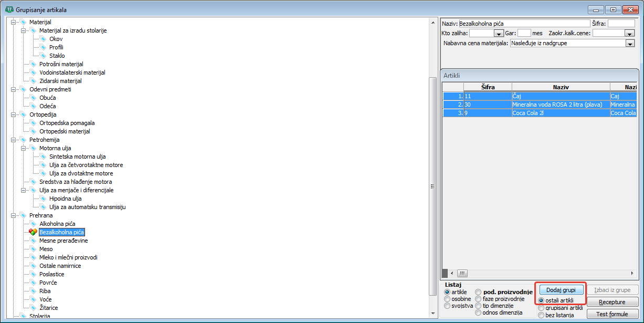Click the heart icon beside Bezalkoholna pića

tap(33, 232)
